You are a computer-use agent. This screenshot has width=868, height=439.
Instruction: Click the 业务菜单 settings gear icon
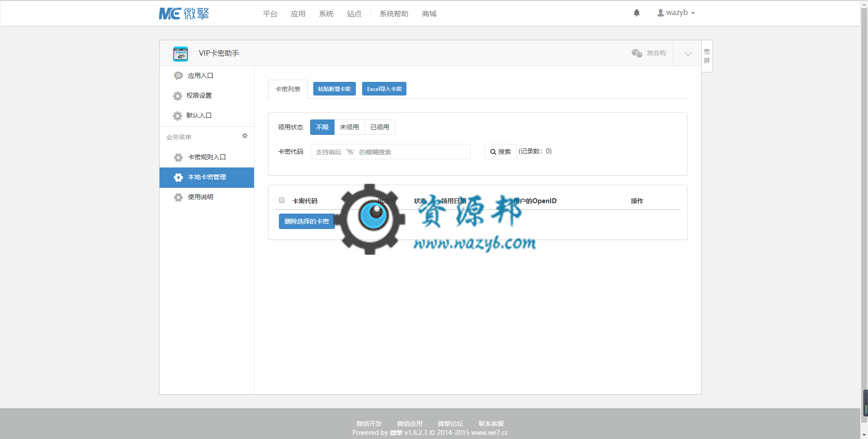click(x=245, y=136)
